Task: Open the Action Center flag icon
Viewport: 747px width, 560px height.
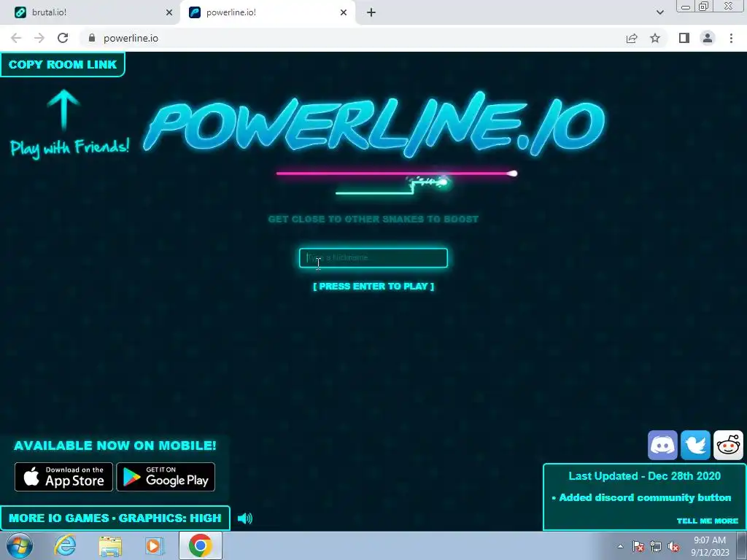Action: pyautogui.click(x=638, y=546)
